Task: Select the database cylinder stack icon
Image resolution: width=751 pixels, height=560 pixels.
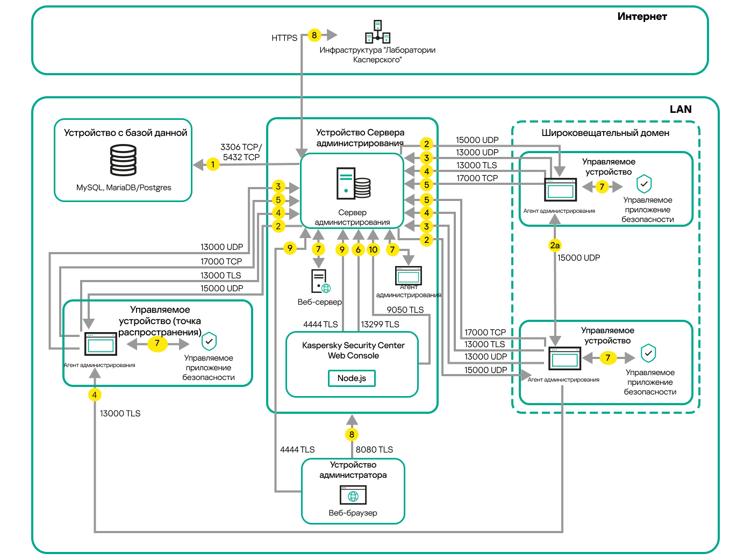Action: point(123,161)
